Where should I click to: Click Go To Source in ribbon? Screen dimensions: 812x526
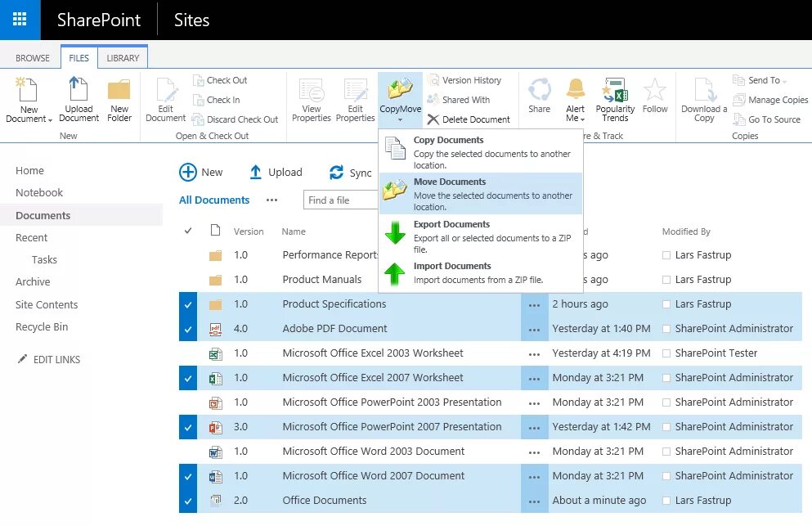766,119
